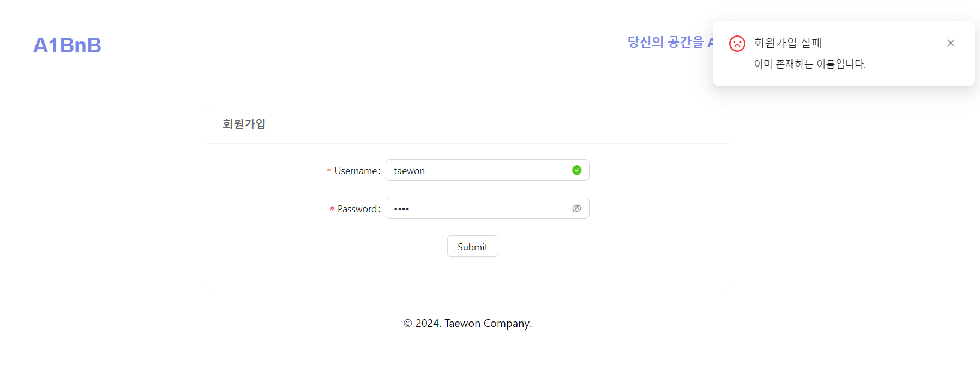Go to home via the A1BnB logo
The height and width of the screenshot is (370, 980).
pyautogui.click(x=67, y=45)
